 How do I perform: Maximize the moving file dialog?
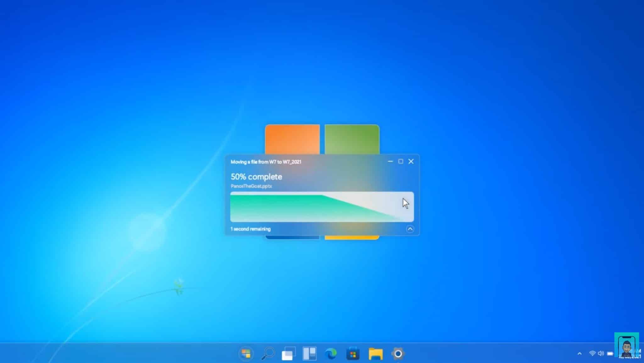[401, 161]
